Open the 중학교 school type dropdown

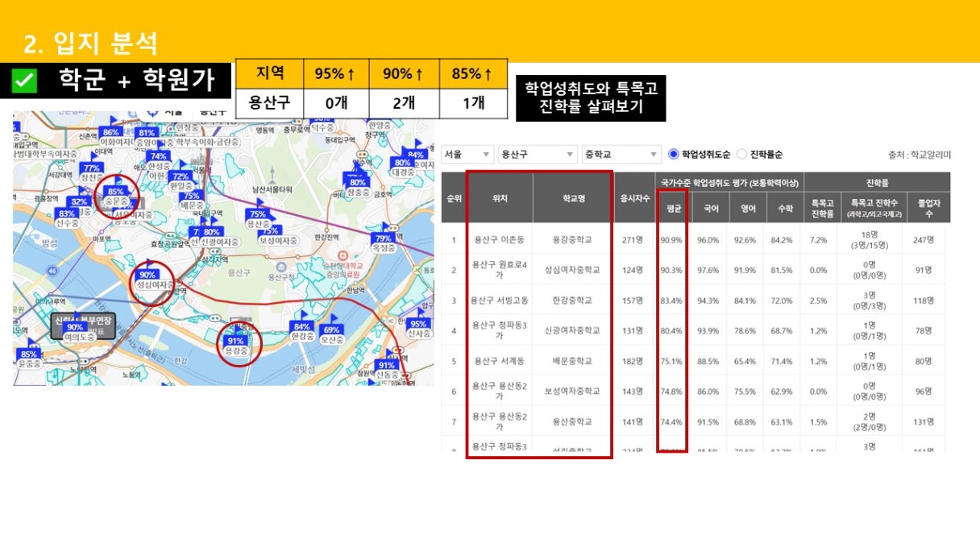[621, 155]
